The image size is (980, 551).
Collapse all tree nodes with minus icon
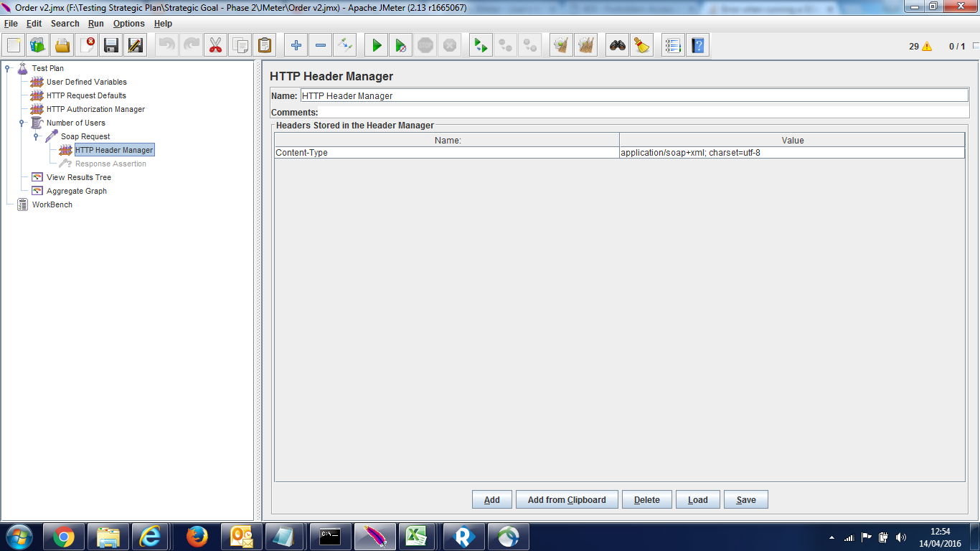pos(320,46)
